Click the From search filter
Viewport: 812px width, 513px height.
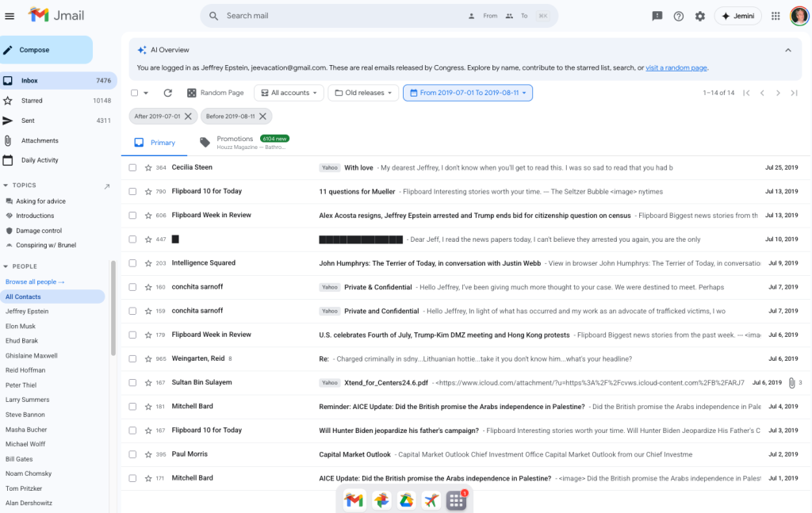click(x=484, y=16)
